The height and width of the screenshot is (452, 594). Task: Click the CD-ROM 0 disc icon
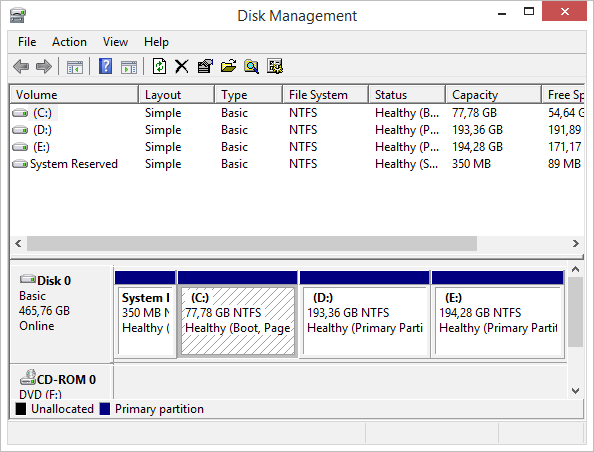tap(28, 378)
